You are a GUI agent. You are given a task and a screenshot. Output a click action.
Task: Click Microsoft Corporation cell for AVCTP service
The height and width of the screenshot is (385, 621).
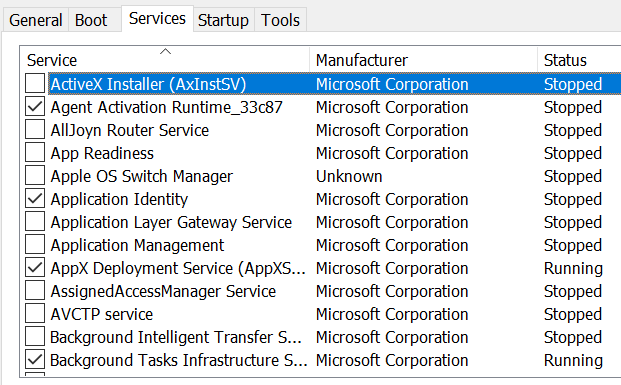pos(392,314)
